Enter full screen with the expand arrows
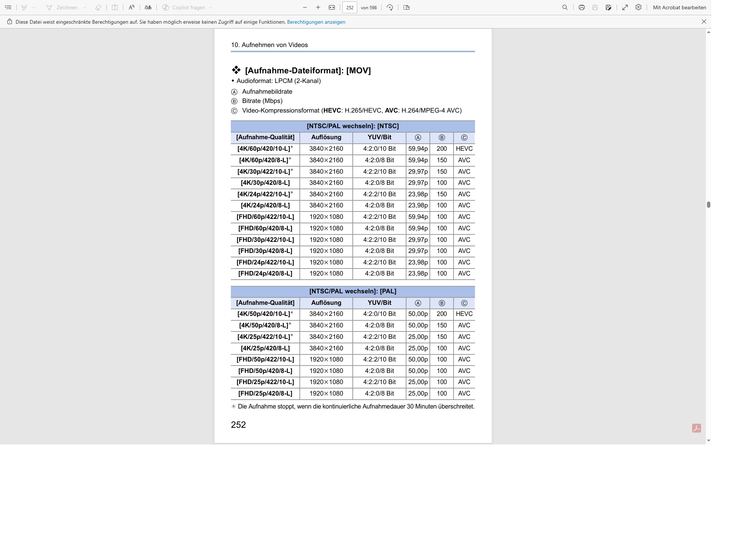This screenshot has width=747, height=560. (625, 7)
